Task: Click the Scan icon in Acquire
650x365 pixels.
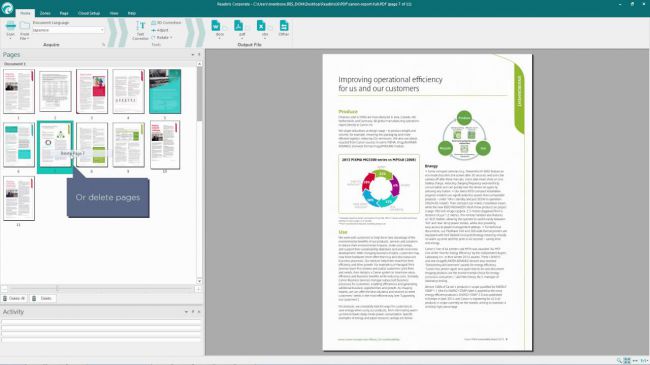Action: click(10, 27)
